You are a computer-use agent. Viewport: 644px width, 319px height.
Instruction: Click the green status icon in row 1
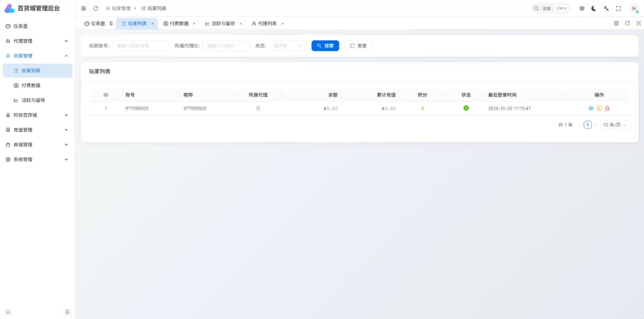[466, 108]
